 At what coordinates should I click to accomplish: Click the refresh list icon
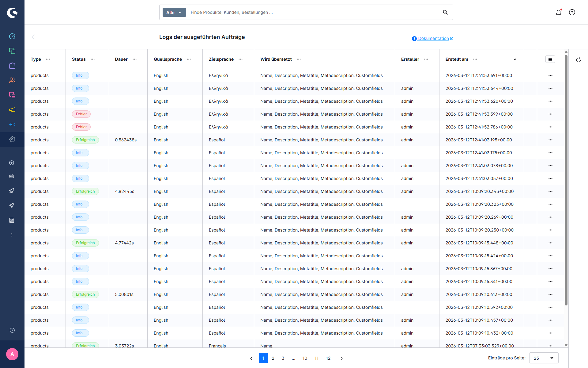pos(579,59)
